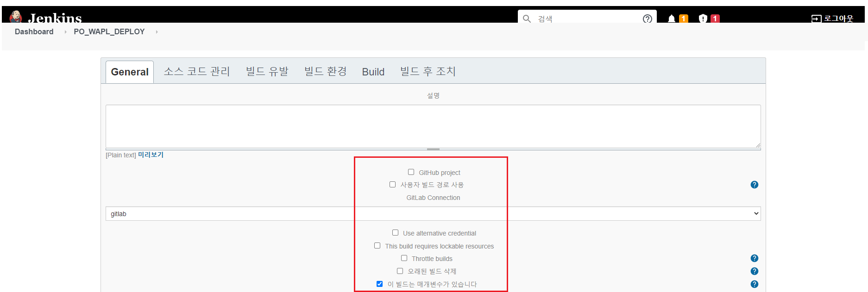The height and width of the screenshot is (292, 868).
Task: Open the GitLab Connection gitlab dropdown
Action: [433, 214]
